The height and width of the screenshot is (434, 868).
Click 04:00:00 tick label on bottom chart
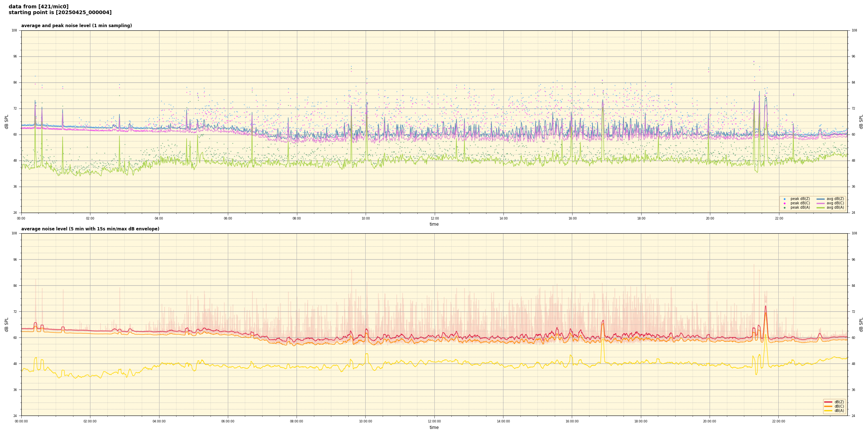pos(159,421)
